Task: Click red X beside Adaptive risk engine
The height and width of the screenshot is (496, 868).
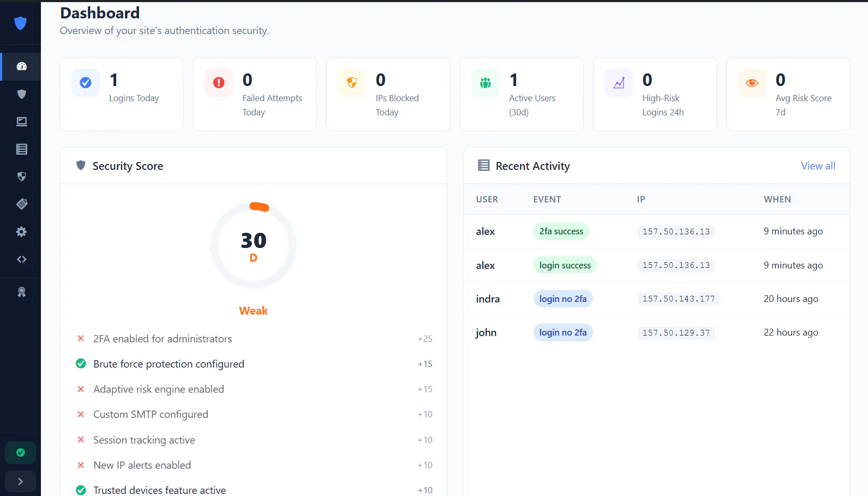Action: [x=81, y=389]
